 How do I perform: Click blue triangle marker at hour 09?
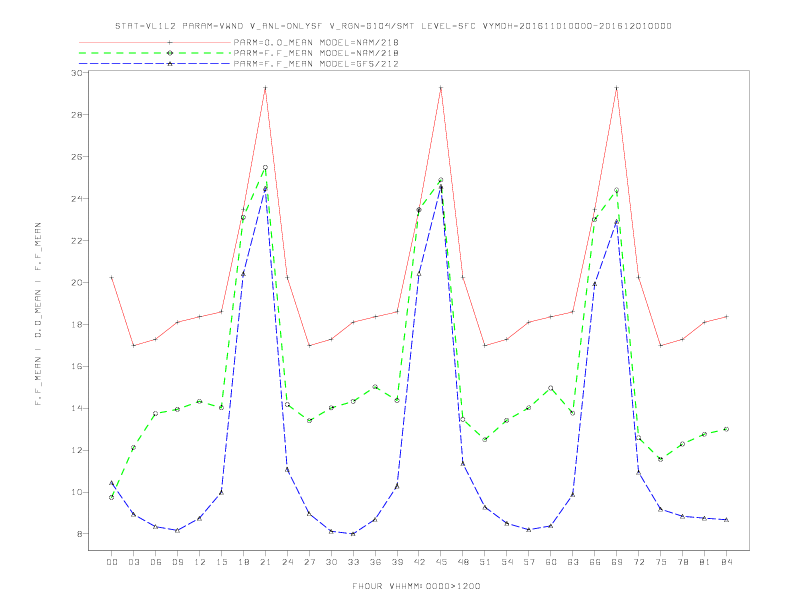[177, 530]
